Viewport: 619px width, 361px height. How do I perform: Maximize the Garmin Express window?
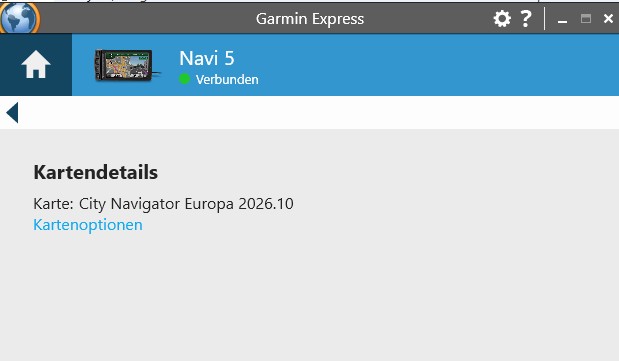click(586, 19)
